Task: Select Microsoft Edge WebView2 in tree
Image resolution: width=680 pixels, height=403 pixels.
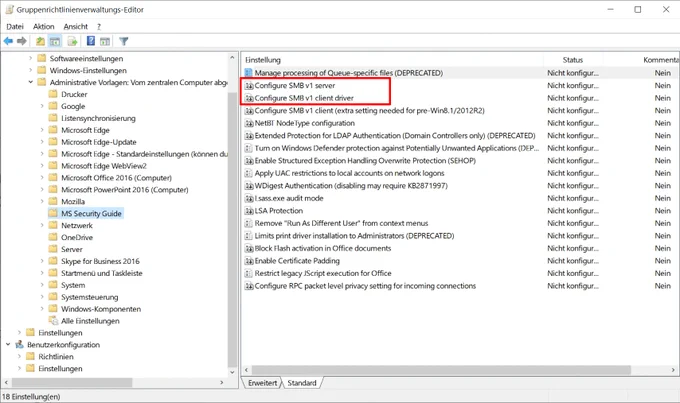Action: click(x=104, y=166)
